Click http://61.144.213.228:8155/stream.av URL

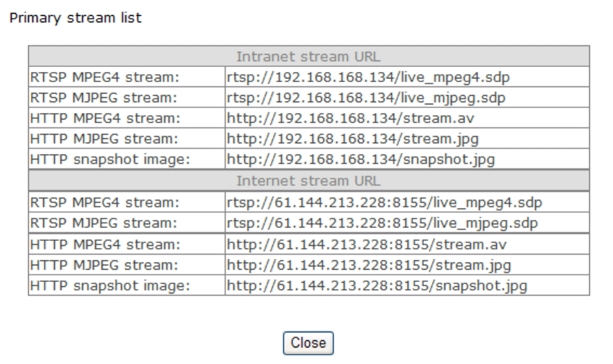pyautogui.click(x=366, y=245)
